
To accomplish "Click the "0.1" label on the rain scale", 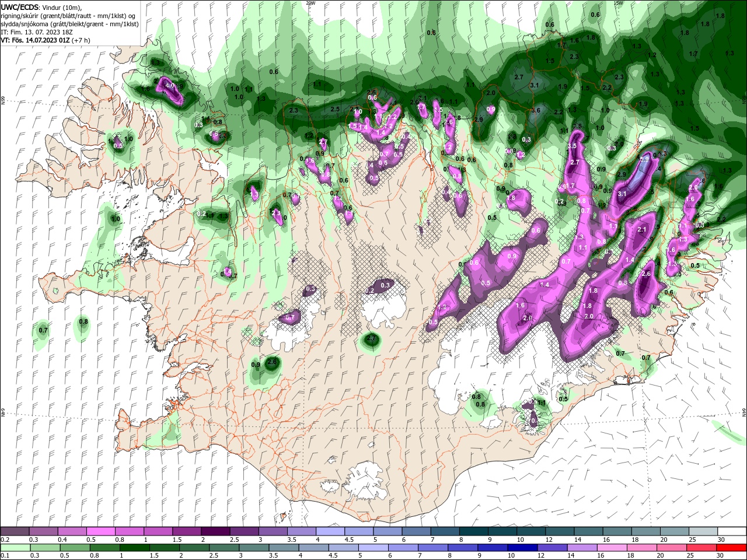I will tap(5, 556).
